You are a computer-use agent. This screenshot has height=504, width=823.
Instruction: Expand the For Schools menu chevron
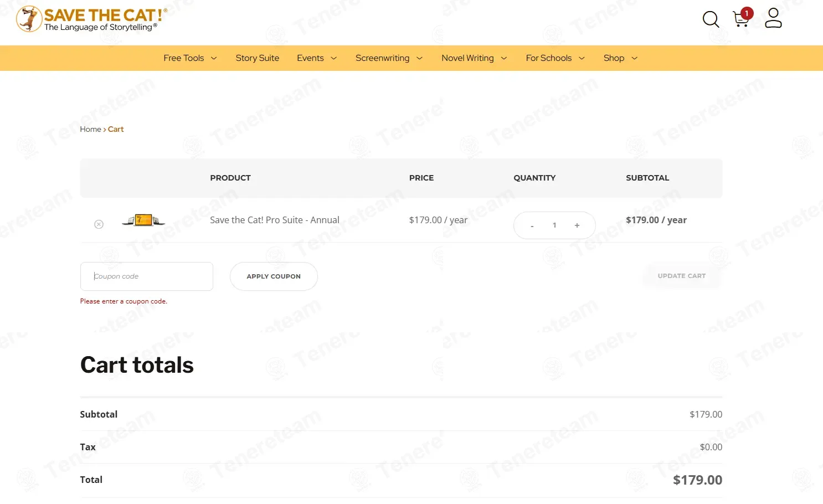(582, 58)
